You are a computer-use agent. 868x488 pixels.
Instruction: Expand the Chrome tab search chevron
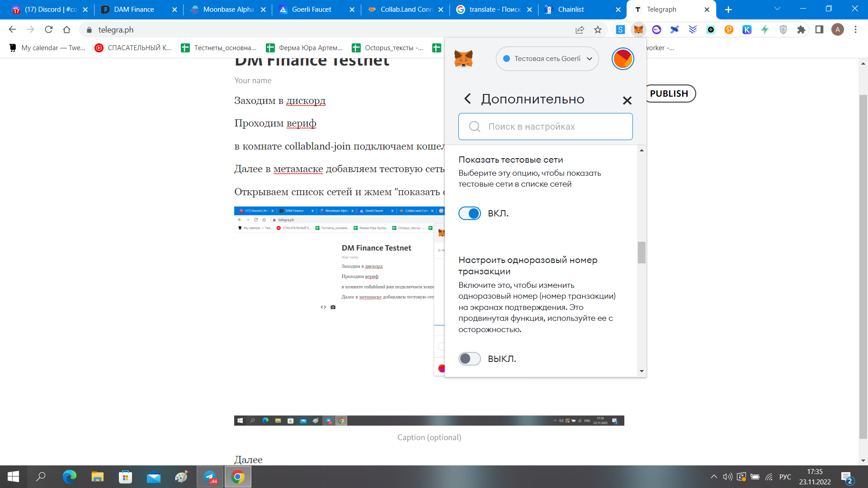coord(777,9)
